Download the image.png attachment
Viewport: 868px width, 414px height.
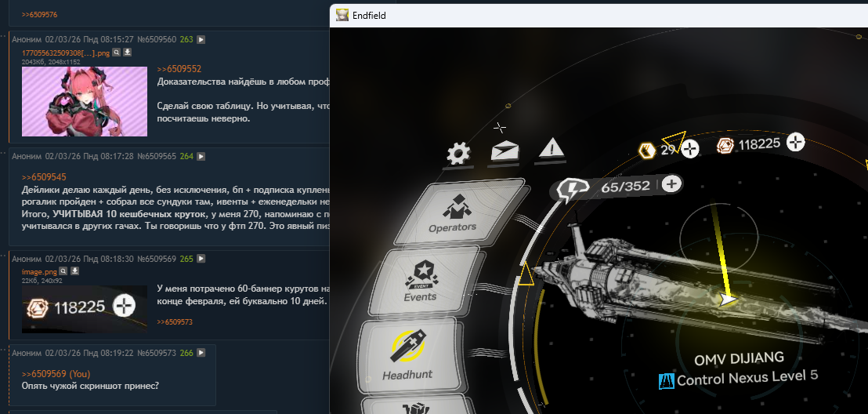(75, 271)
